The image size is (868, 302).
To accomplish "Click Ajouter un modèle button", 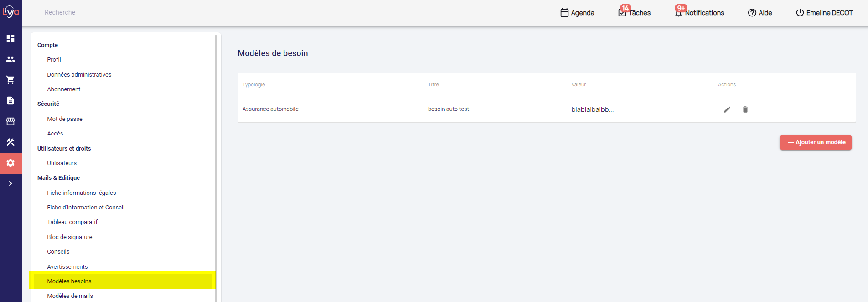I will [x=816, y=142].
